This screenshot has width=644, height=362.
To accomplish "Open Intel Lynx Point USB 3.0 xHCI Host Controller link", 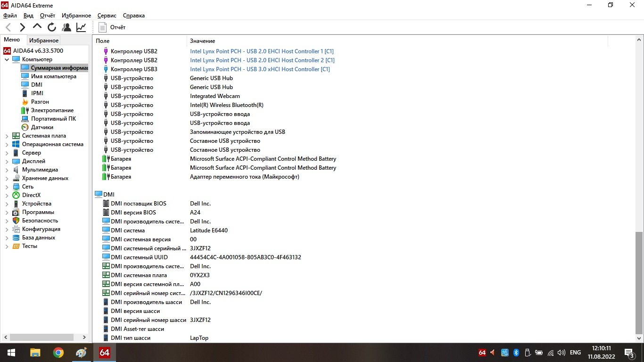I will coord(260,69).
